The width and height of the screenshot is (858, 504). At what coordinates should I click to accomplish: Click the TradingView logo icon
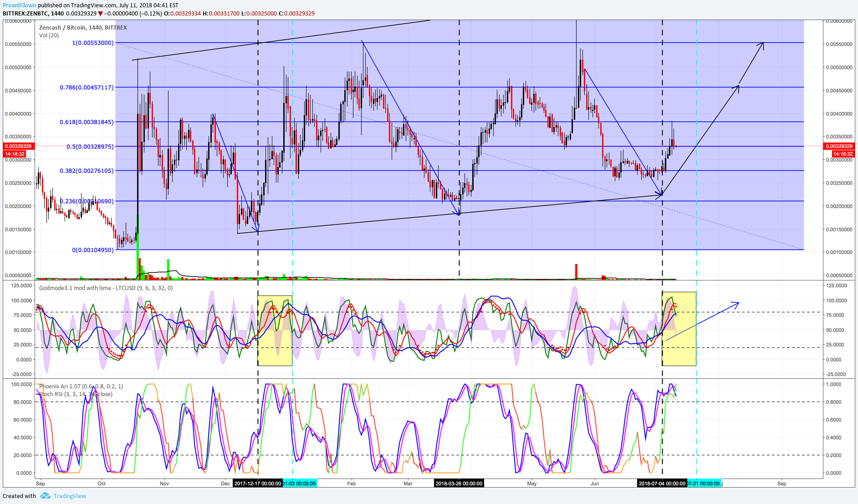[45, 496]
